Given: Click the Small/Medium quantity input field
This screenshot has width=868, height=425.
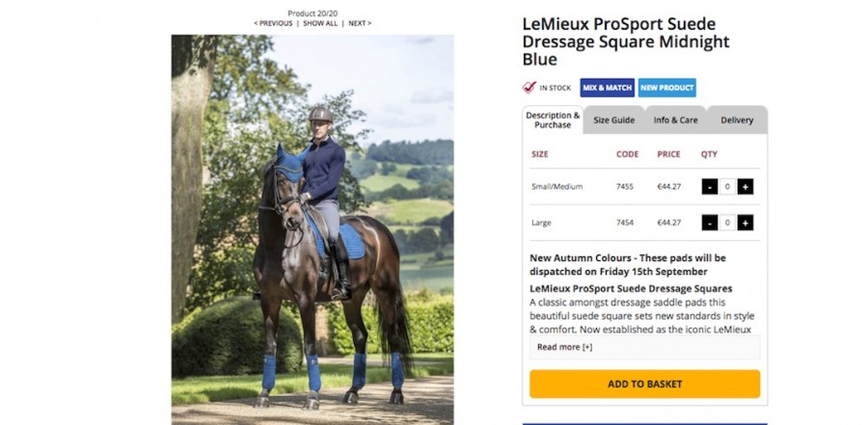Looking at the screenshot, I should coord(728,187).
